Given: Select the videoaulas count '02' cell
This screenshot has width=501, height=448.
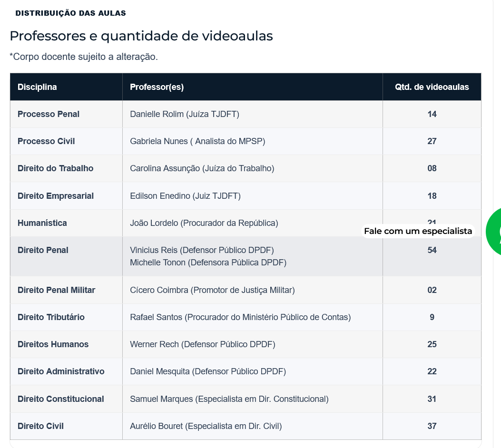Looking at the screenshot, I should (x=432, y=290).
